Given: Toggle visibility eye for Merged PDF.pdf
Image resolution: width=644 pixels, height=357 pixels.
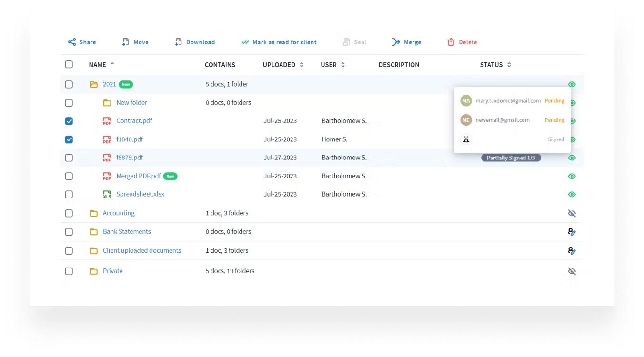Looking at the screenshot, I should pyautogui.click(x=572, y=176).
